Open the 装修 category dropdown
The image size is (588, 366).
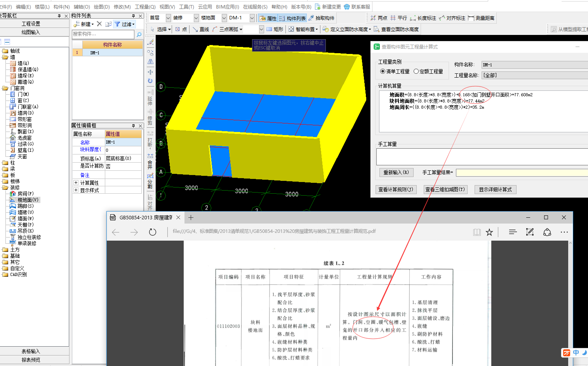196,18
